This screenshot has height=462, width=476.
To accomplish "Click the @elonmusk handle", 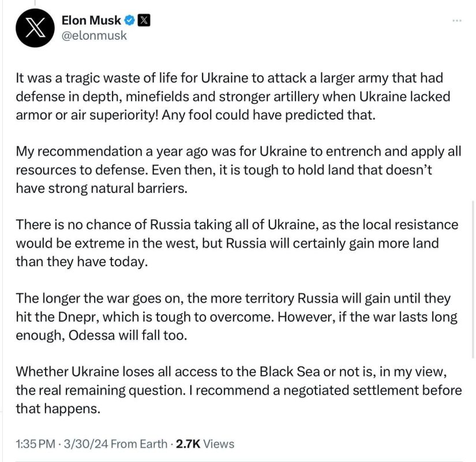I will click(93, 35).
